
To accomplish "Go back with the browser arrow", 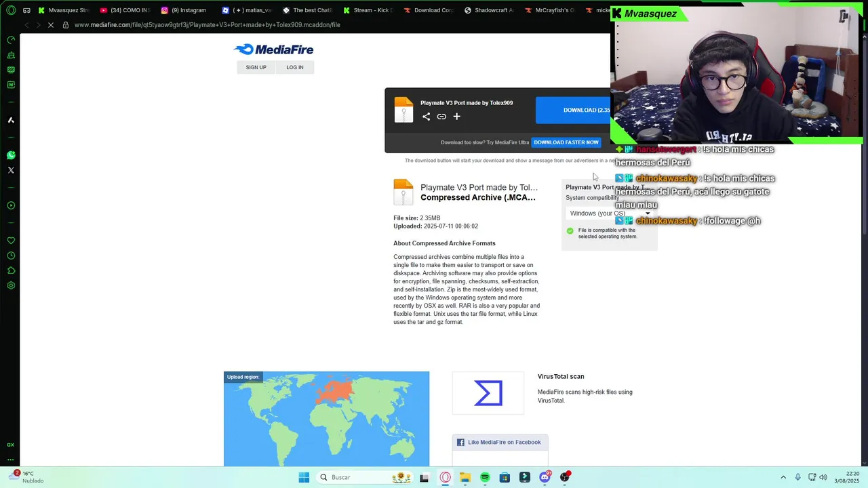I will point(26,25).
